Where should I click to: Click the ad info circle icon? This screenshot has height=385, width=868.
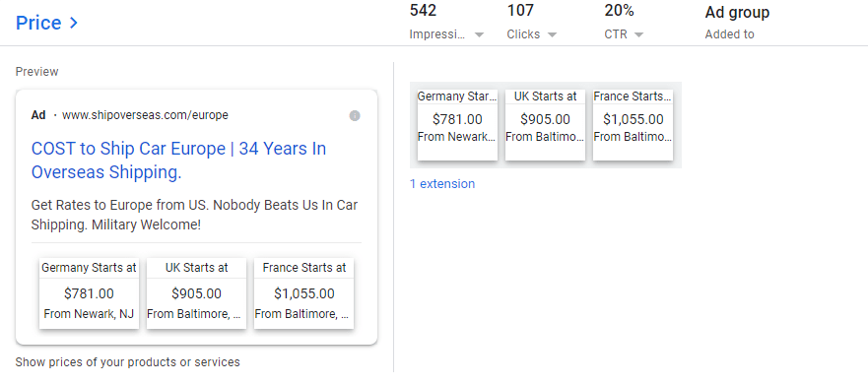point(355,115)
